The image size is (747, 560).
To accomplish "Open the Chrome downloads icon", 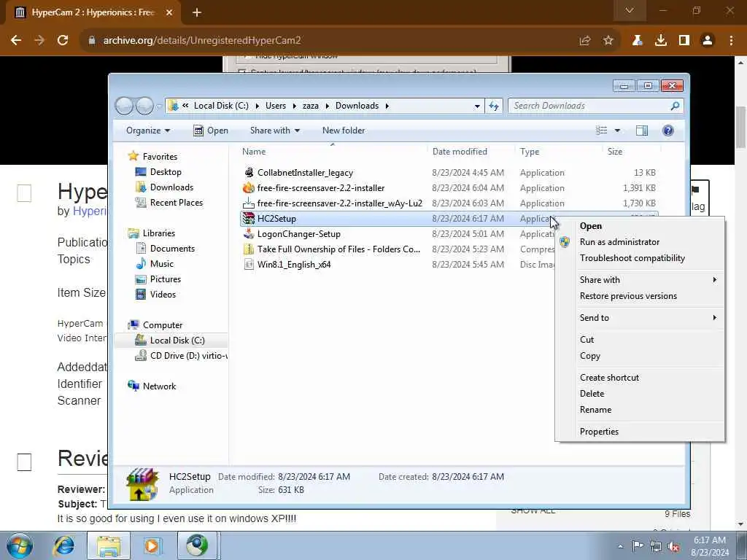I will (x=661, y=41).
